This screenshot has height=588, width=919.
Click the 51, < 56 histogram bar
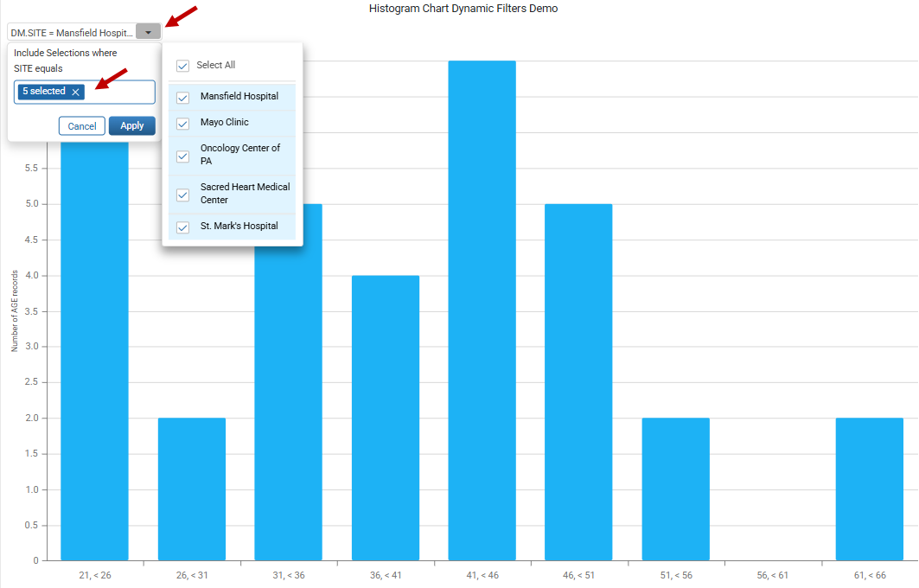click(x=676, y=489)
